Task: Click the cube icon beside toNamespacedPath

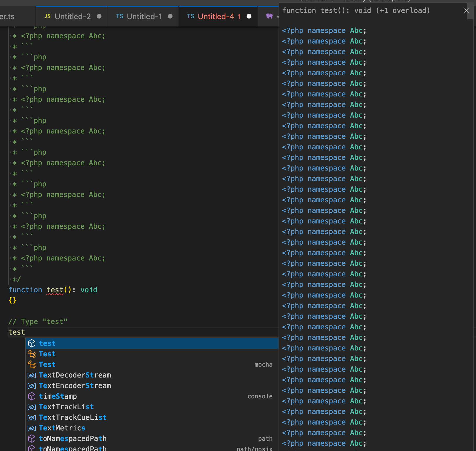Action: point(32,439)
